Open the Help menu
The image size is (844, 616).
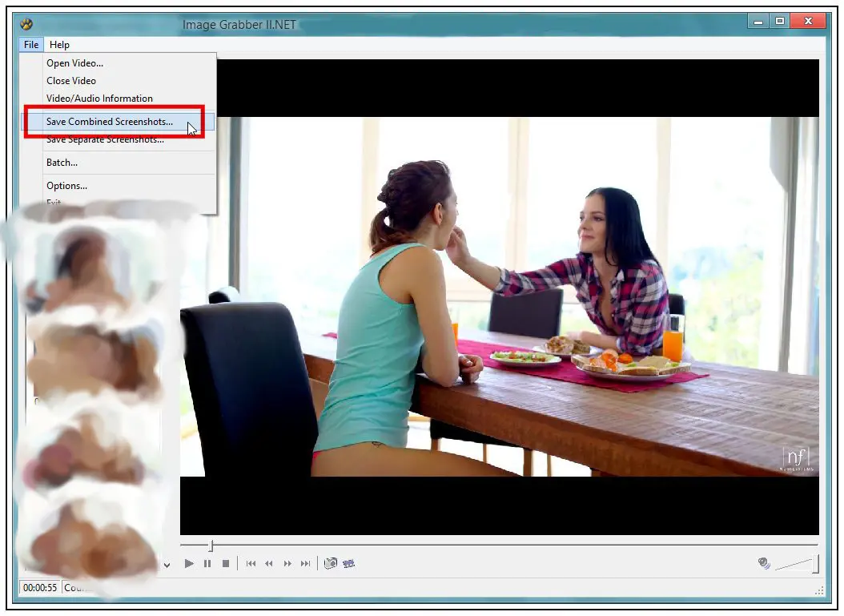tap(59, 45)
